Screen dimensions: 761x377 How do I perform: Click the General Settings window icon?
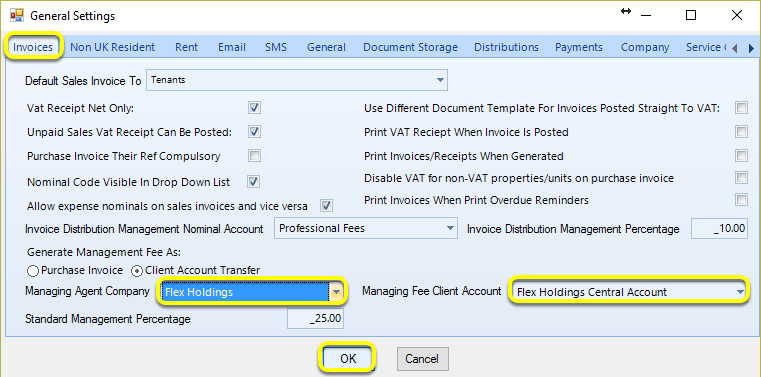click(x=16, y=16)
